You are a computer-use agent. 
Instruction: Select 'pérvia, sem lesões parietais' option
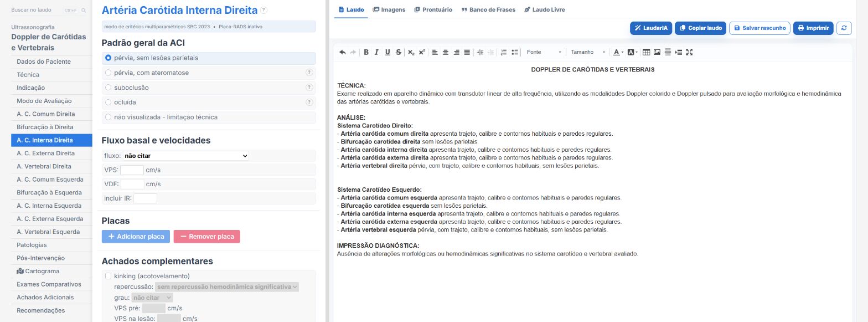pos(209,58)
